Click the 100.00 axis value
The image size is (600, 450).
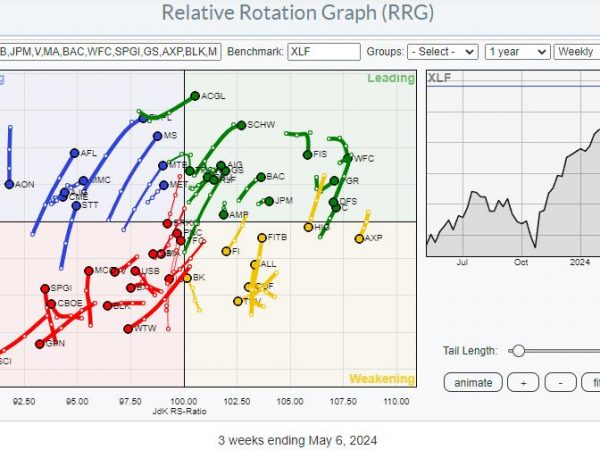click(184, 401)
